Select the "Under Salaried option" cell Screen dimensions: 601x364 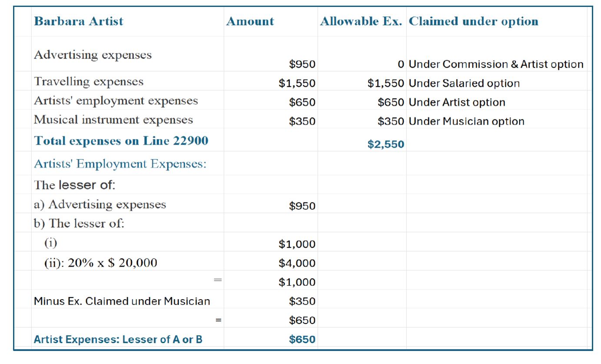click(x=464, y=83)
